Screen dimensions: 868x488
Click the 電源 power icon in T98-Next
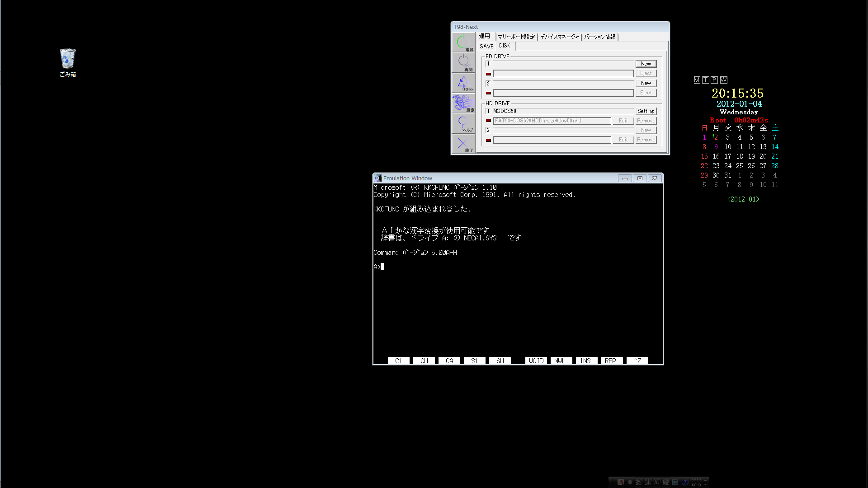coord(463,42)
